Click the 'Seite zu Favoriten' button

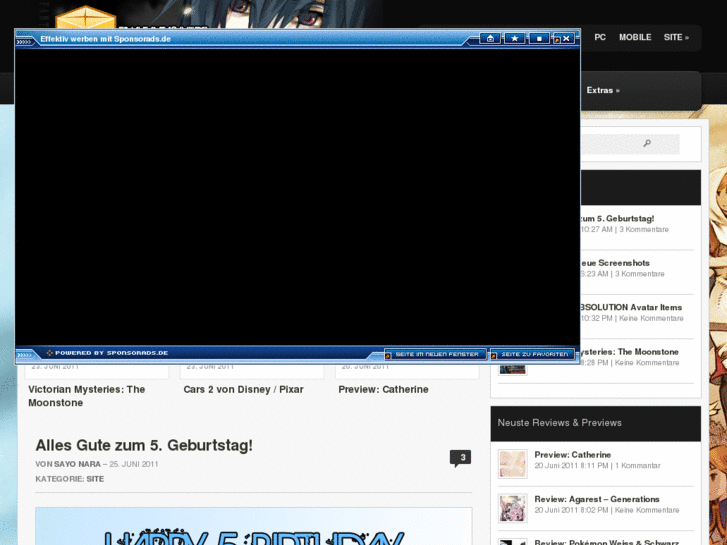(534, 354)
